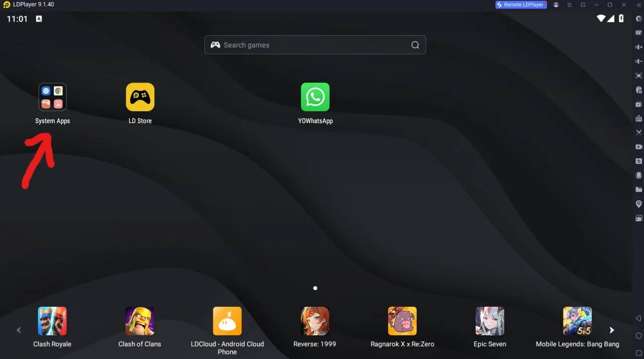Focus the Search games field
This screenshot has width=644, height=359.
click(315, 45)
